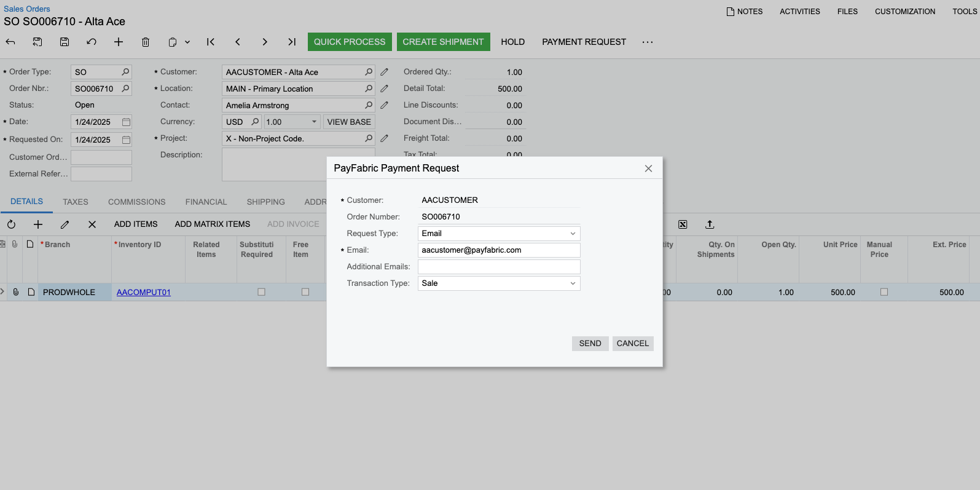
Task: Open the Transaction Type dropdown
Action: pyautogui.click(x=573, y=283)
